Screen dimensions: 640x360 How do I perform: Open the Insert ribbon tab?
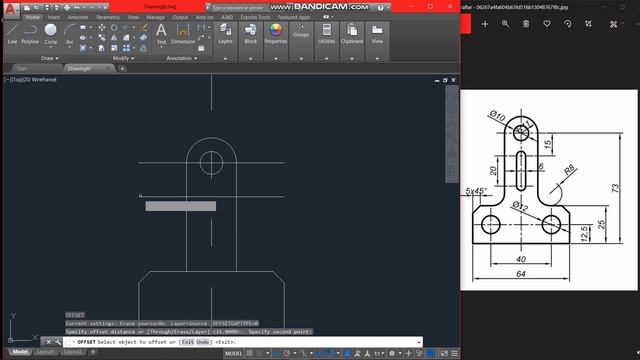[x=53, y=17]
